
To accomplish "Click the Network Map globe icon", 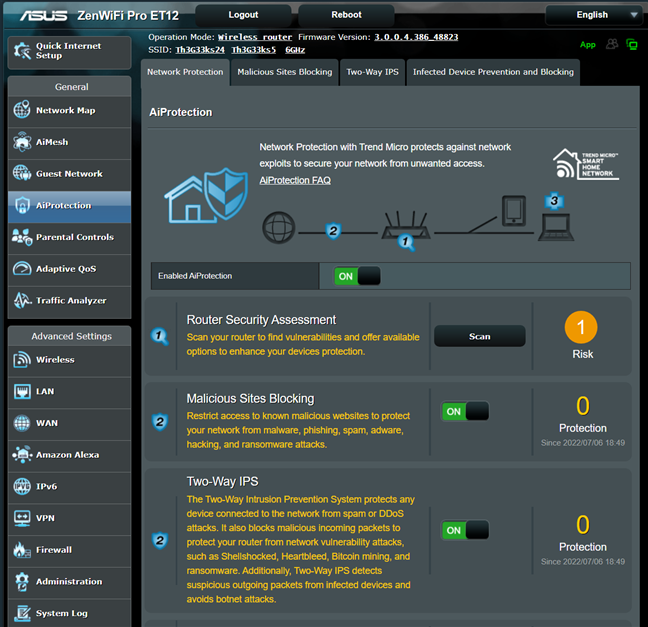I will point(22,110).
